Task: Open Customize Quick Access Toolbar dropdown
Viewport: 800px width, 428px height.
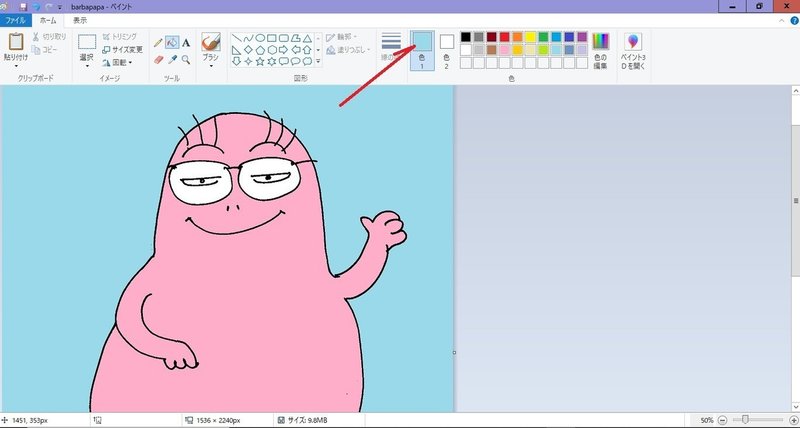Action: [x=60, y=8]
